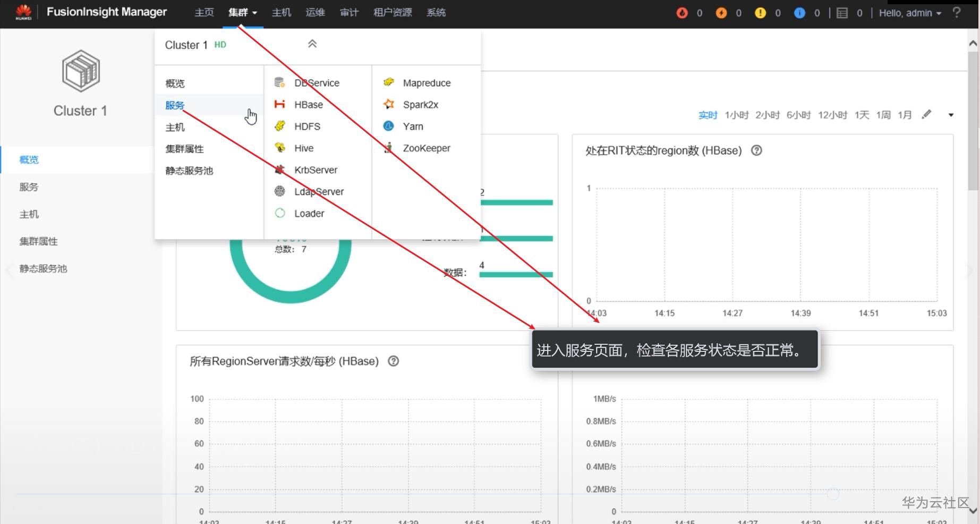Click the pencil edit icon for charts
Image resolution: width=980 pixels, height=524 pixels.
[926, 114]
